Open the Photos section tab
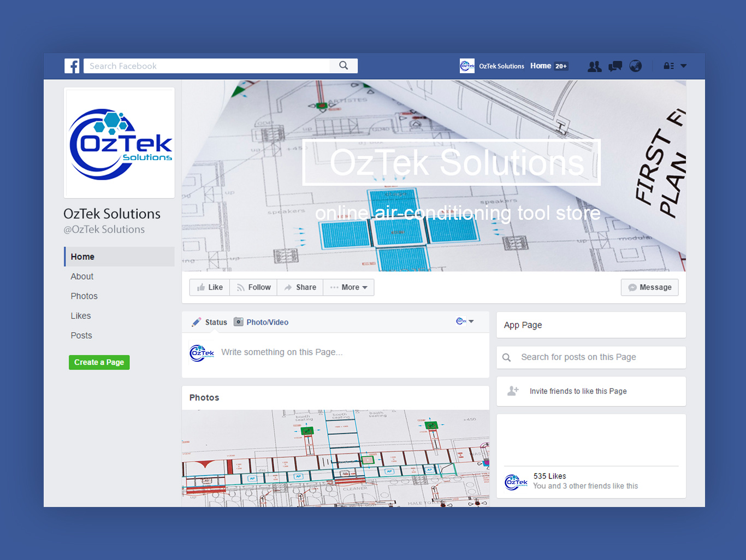Image resolution: width=746 pixels, height=560 pixels. point(84,296)
